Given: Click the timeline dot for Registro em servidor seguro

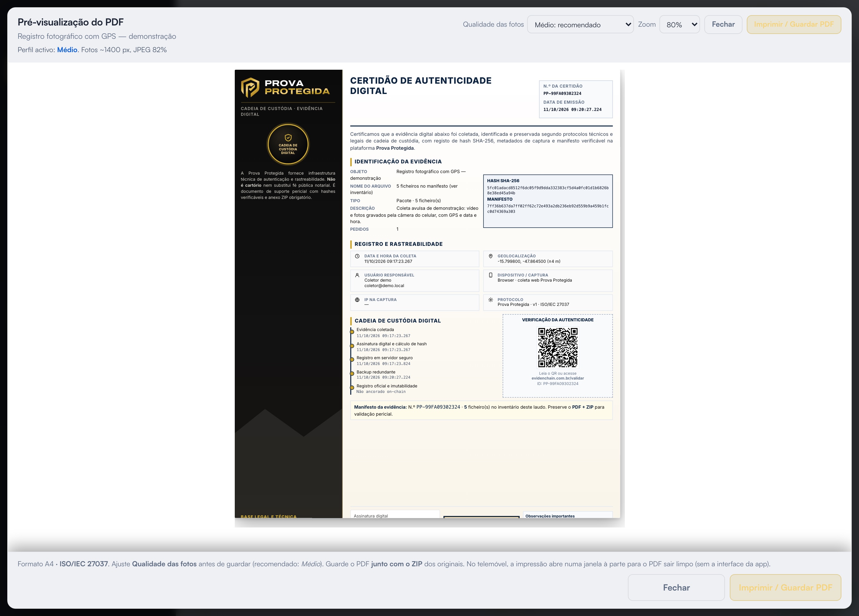Looking at the screenshot, I should point(352,360).
